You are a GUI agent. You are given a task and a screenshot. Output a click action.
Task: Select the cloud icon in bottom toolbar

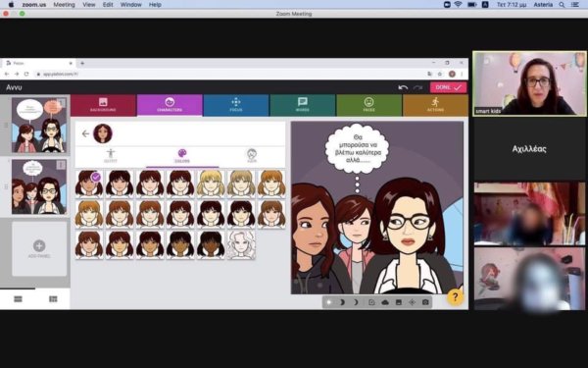point(385,302)
